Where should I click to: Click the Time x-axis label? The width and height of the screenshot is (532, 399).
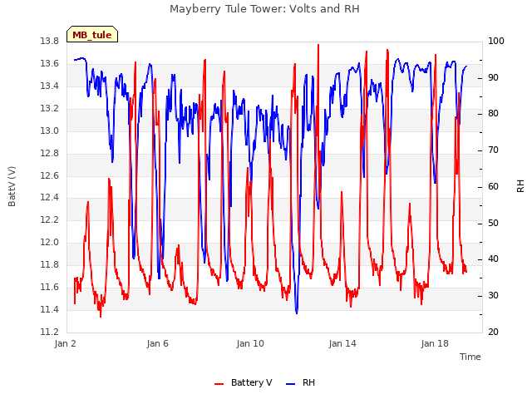pos(470,357)
